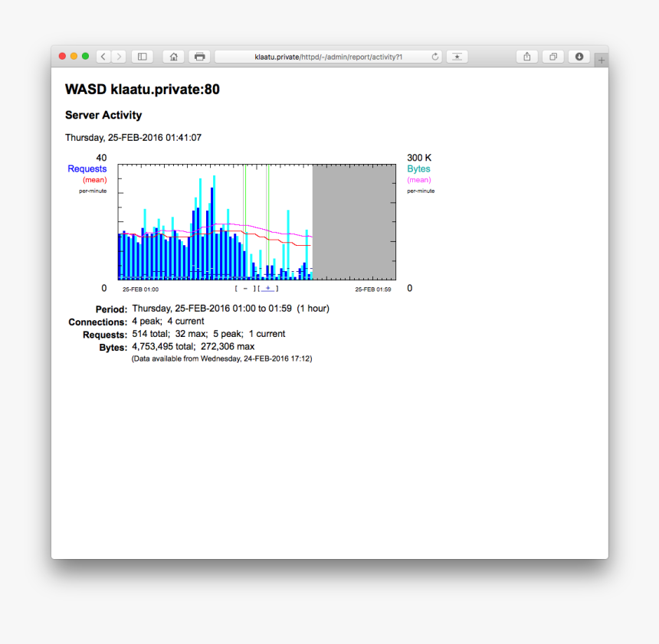Click the klaatu.private address bar

click(328, 57)
